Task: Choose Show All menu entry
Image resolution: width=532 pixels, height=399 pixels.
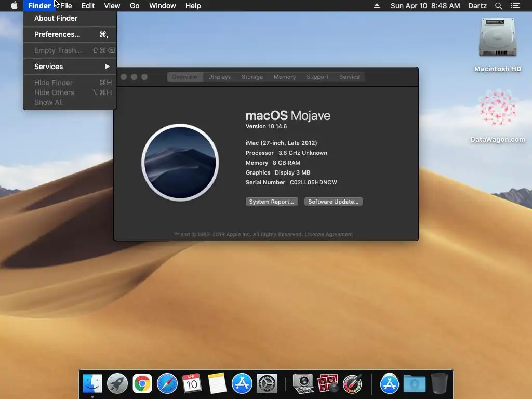Action: coord(70,102)
